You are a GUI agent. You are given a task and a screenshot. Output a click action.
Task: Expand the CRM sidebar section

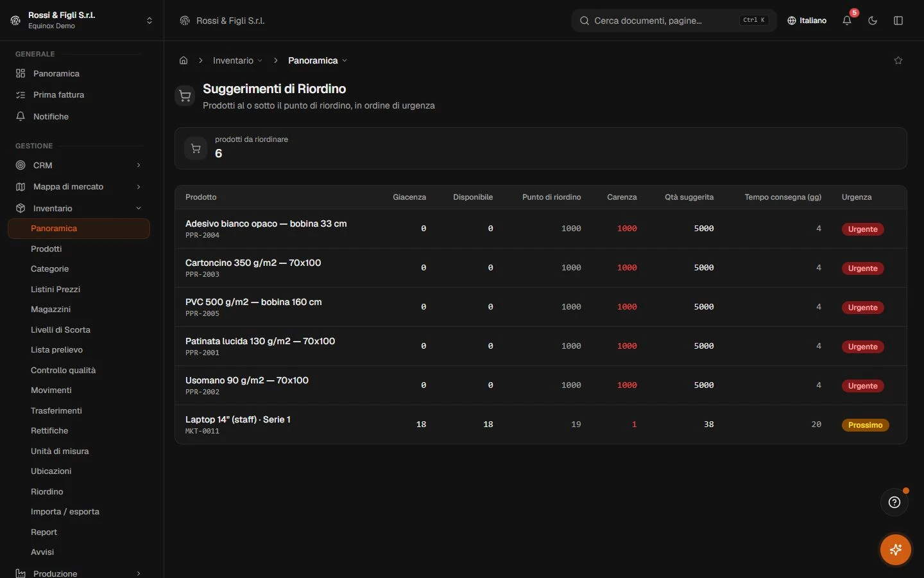pos(79,165)
